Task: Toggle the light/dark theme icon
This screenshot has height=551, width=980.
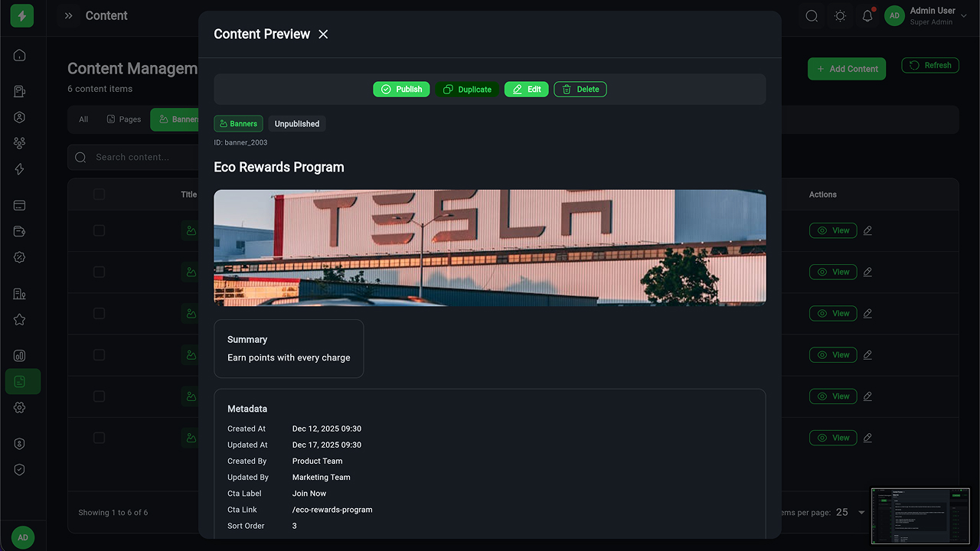Action: (x=840, y=16)
